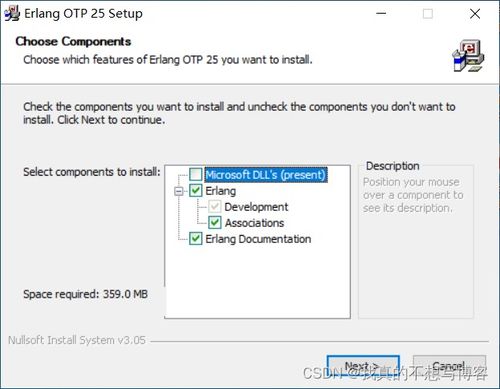Minimize the setup window

[x=381, y=14]
